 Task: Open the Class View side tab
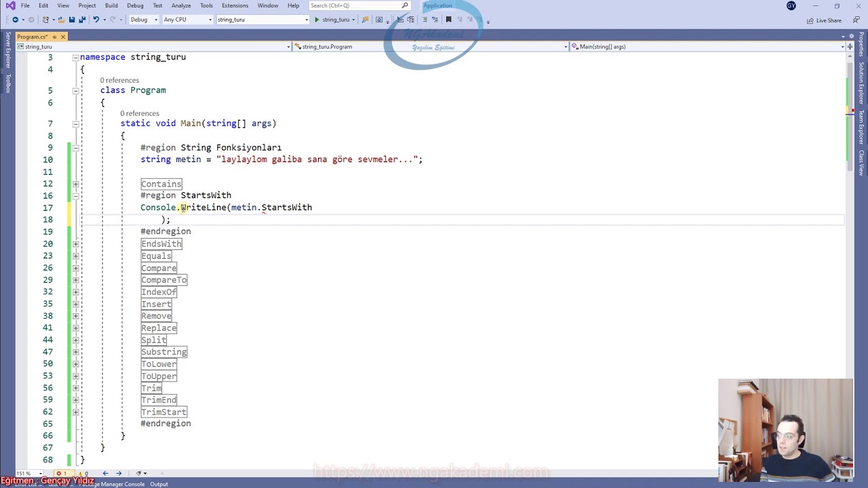[x=861, y=162]
